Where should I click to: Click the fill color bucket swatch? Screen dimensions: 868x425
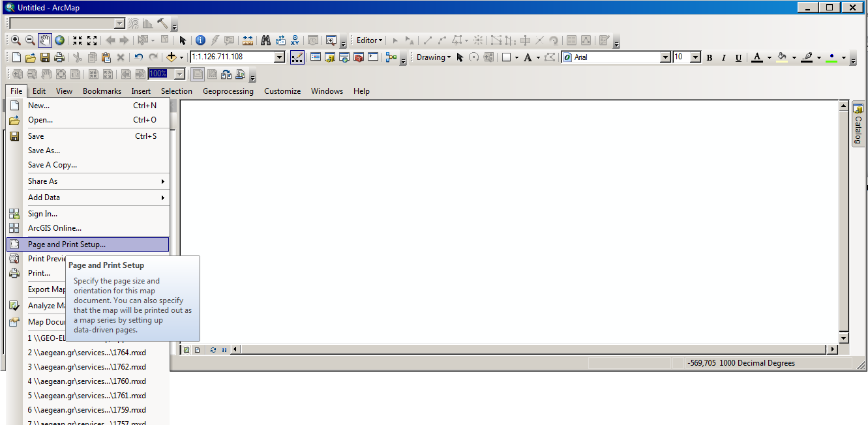[782, 57]
